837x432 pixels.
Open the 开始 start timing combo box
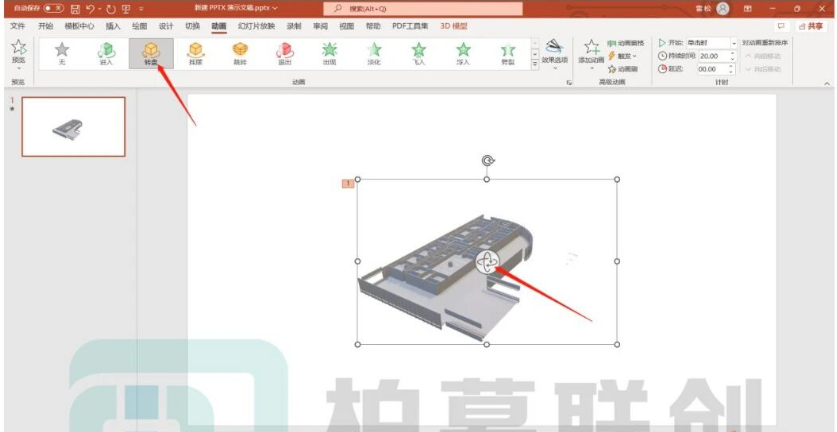712,43
